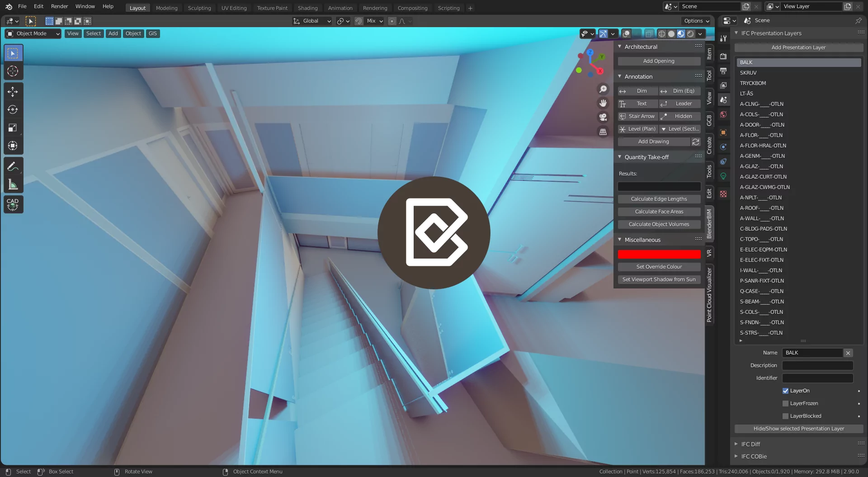Collapse the Quantity Take-off panel
868x477 pixels.
(x=620, y=157)
